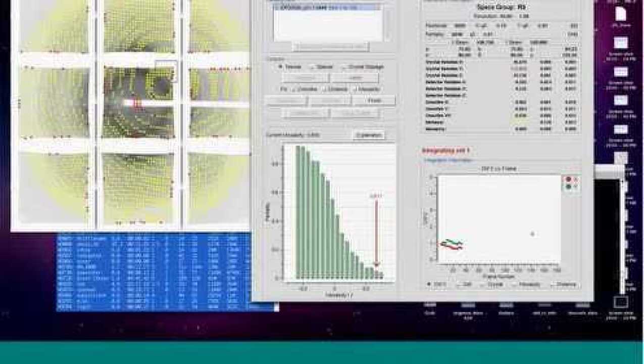Open the desktop icon right of Grab
This screenshot has width=644, height=364.
pos(468,305)
